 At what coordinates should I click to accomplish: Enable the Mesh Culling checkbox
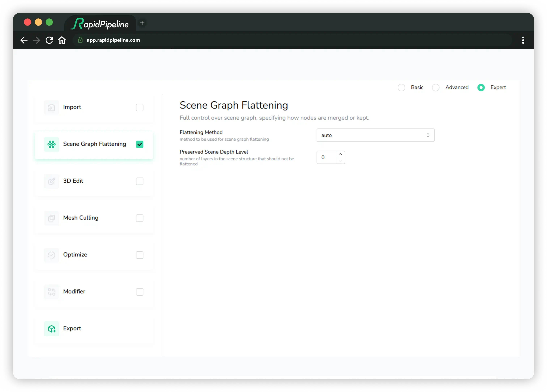point(140,218)
